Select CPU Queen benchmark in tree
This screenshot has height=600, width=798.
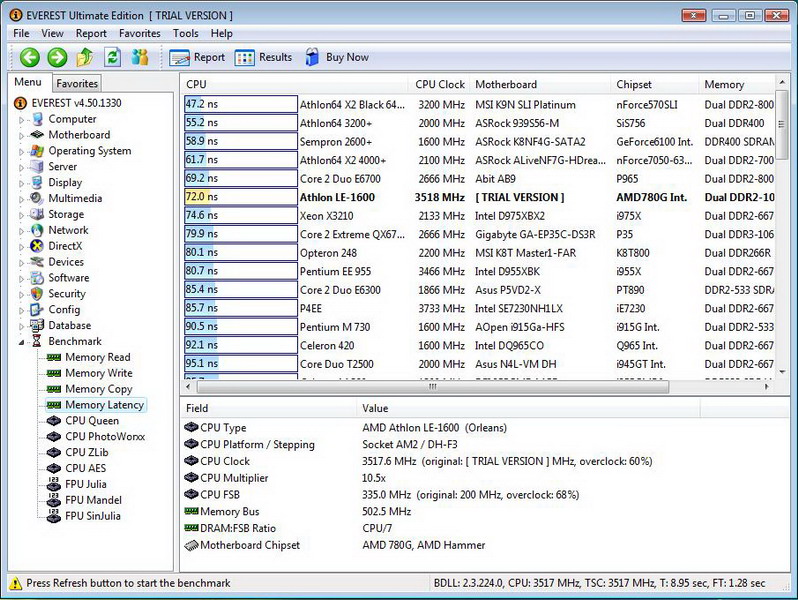(x=92, y=421)
